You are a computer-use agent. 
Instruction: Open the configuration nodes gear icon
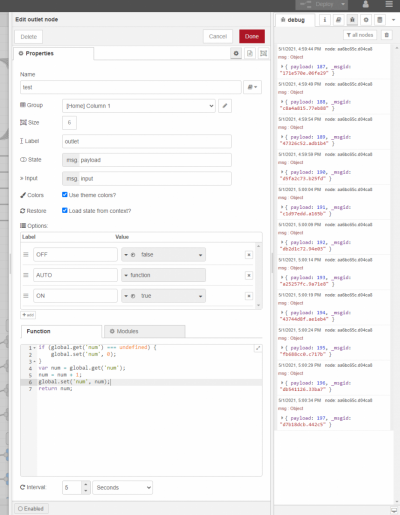click(366, 20)
